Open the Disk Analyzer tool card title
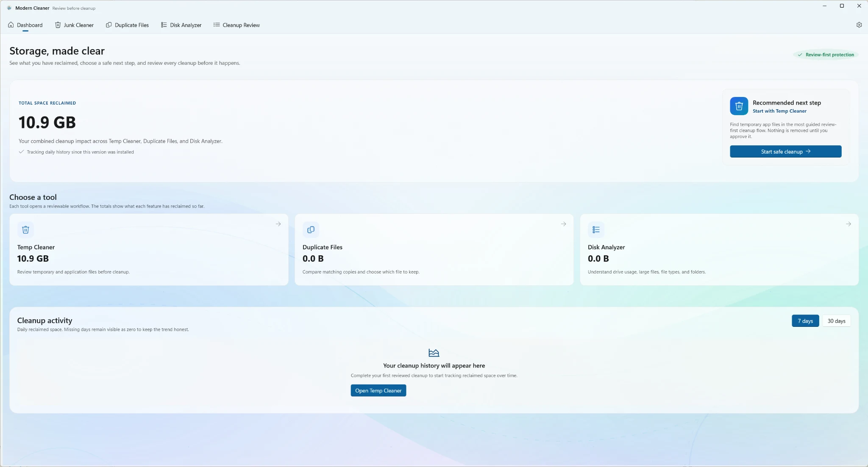 pos(606,247)
